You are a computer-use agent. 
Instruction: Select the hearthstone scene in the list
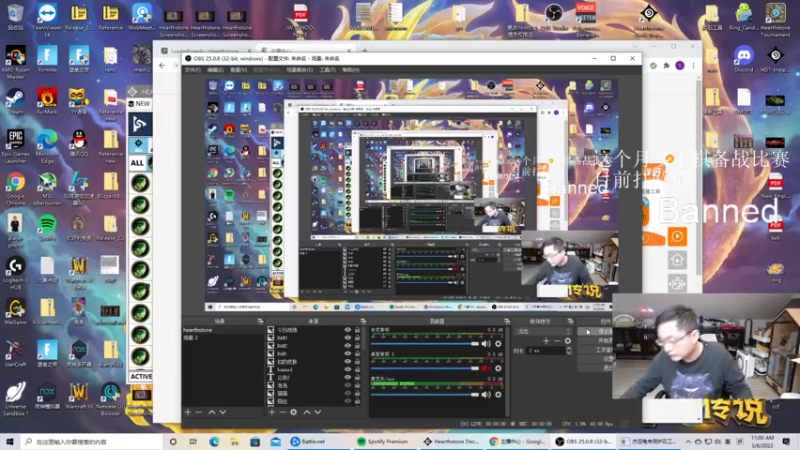[x=223, y=330]
